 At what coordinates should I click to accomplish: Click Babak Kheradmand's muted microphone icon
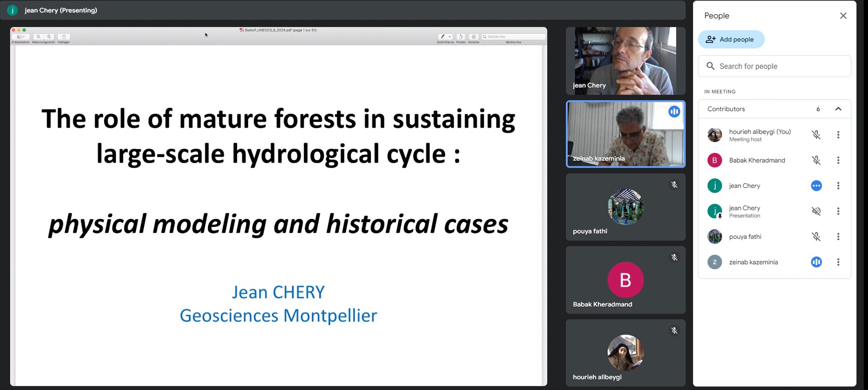pyautogui.click(x=816, y=160)
